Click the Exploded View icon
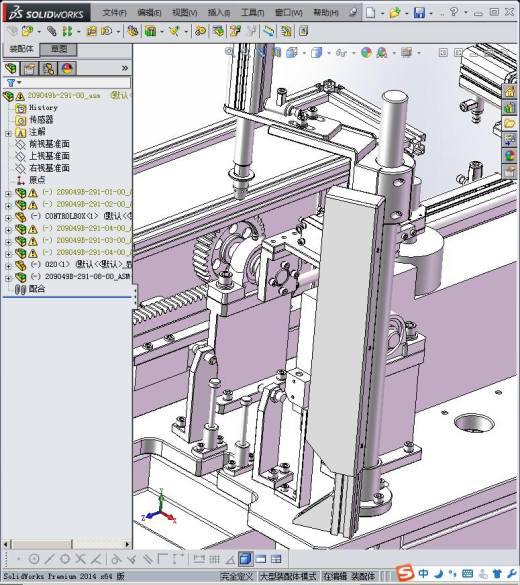This screenshot has height=585, width=520. [235, 31]
